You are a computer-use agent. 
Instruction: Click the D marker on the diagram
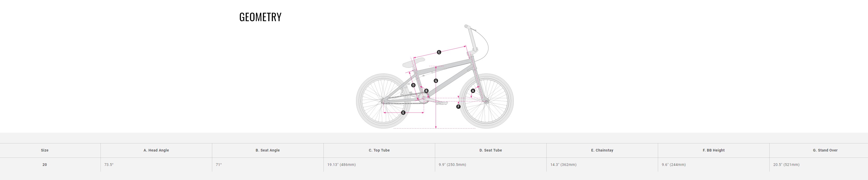[x=414, y=85]
